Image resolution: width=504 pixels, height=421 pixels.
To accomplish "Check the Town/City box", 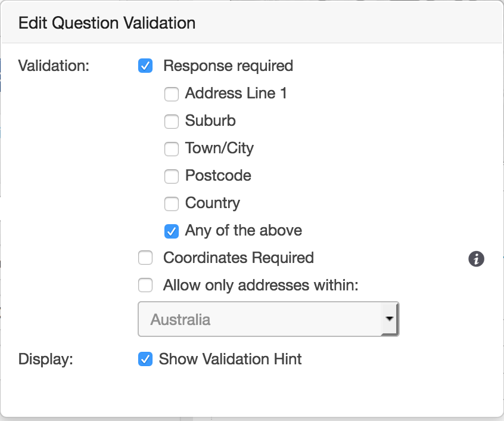I will coord(172,148).
